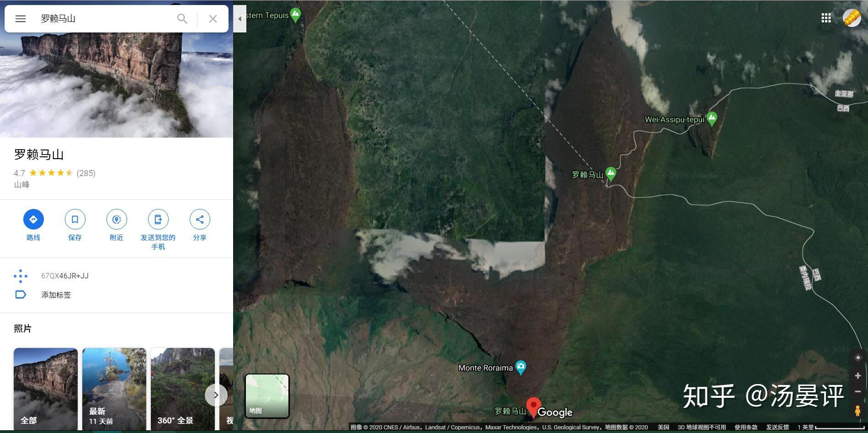This screenshot has height=433, width=868.
Task: Open the 全部 photos thumbnail
Action: click(46, 389)
